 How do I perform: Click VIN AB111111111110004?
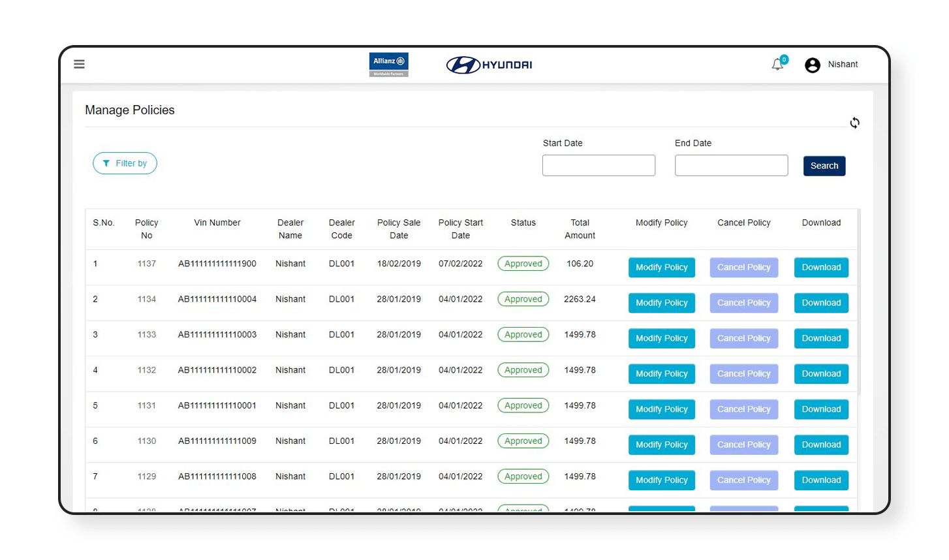tap(217, 299)
